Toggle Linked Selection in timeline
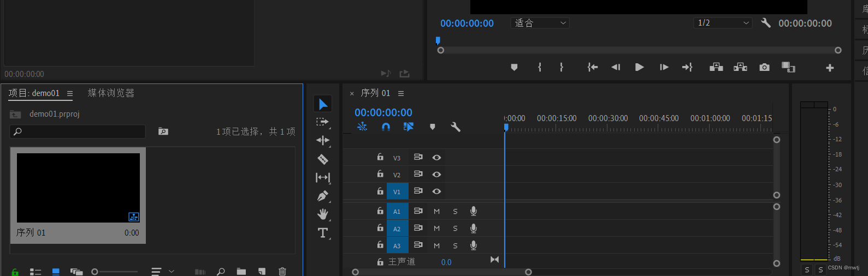This screenshot has width=868, height=276. 408,127
